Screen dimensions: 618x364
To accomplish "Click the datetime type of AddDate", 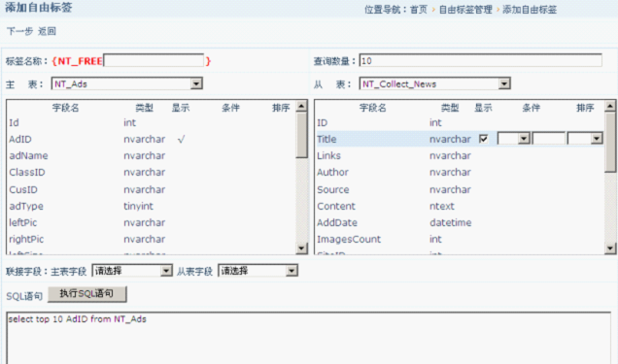I will tap(451, 222).
